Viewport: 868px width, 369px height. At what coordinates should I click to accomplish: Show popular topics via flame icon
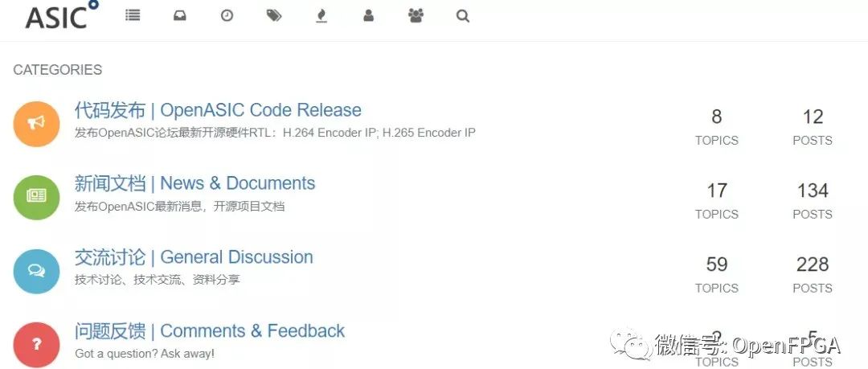[x=321, y=16]
